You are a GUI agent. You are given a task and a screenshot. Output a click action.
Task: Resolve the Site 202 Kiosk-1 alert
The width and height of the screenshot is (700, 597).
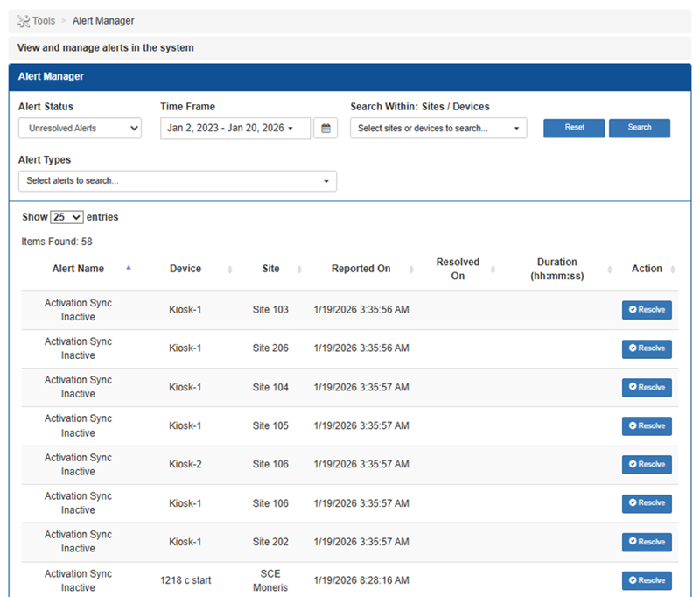(x=647, y=542)
